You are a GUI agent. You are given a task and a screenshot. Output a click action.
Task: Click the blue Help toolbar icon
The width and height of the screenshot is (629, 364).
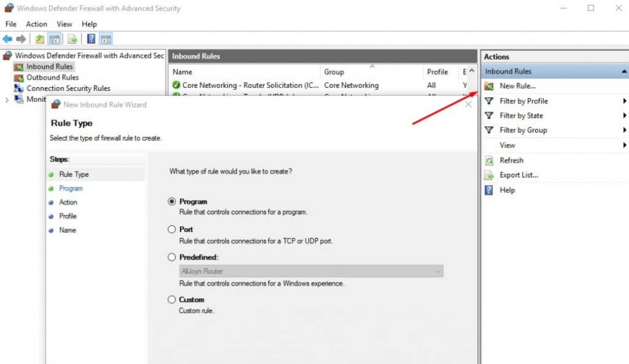point(91,39)
